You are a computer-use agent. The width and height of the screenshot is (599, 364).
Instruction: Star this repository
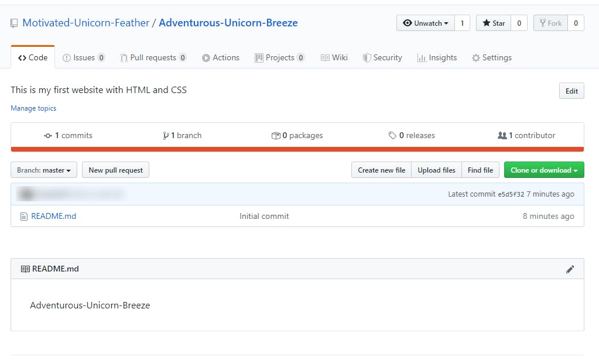pos(494,23)
